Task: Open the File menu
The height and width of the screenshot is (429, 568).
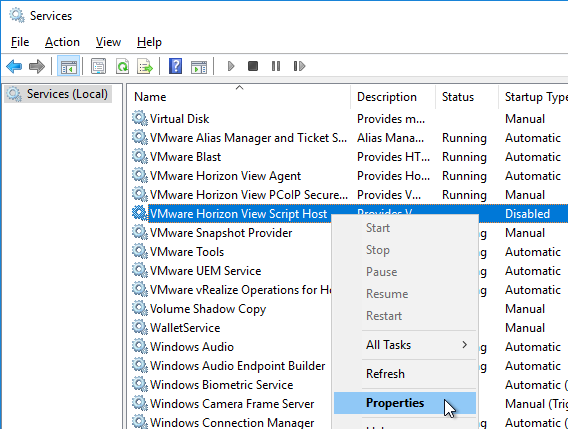Action: pyautogui.click(x=20, y=42)
